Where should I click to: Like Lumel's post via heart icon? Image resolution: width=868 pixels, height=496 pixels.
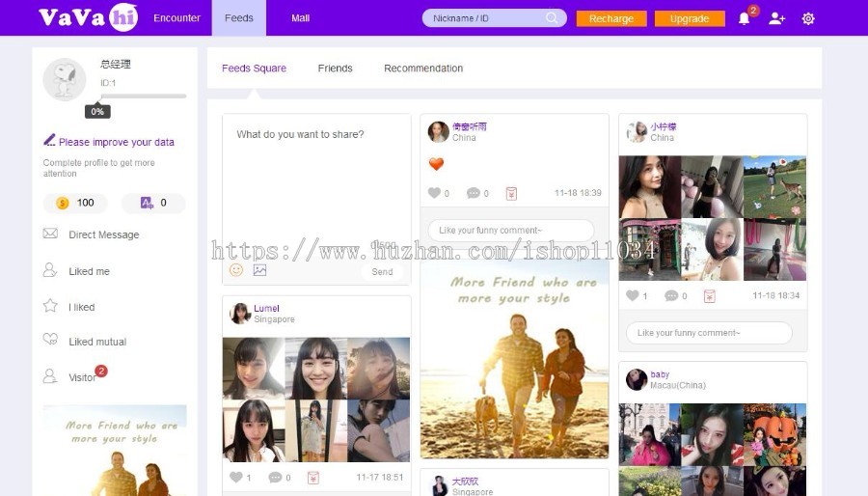236,477
